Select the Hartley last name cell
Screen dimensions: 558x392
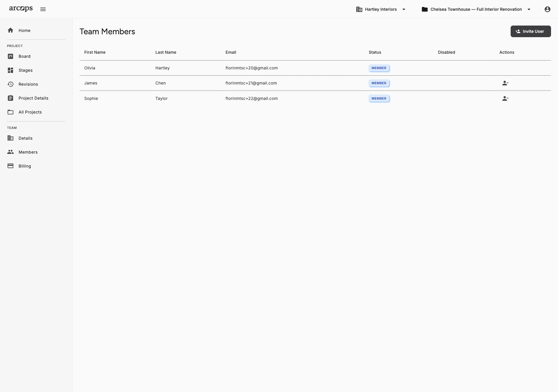point(162,68)
